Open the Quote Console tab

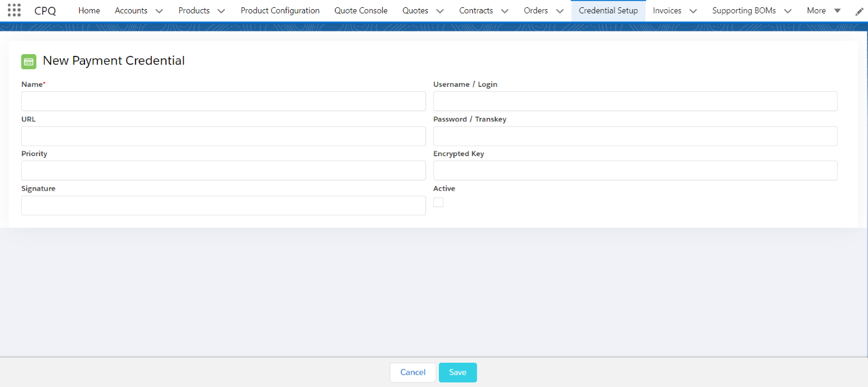click(361, 10)
